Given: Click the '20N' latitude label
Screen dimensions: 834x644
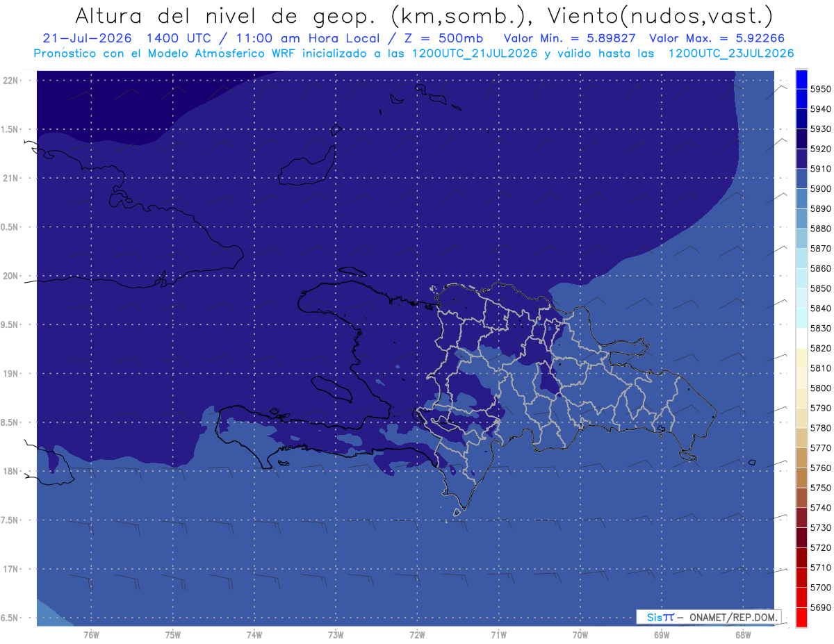Looking at the screenshot, I should point(10,276).
